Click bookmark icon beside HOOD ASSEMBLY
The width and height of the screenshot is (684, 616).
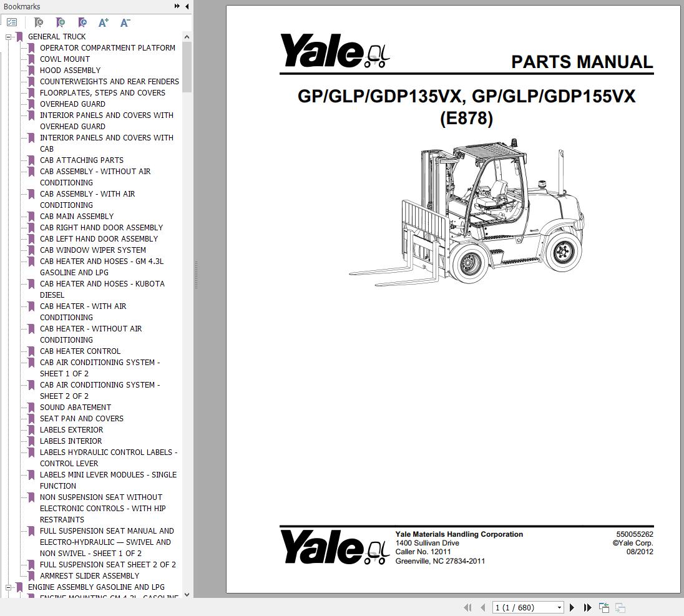[x=31, y=71]
